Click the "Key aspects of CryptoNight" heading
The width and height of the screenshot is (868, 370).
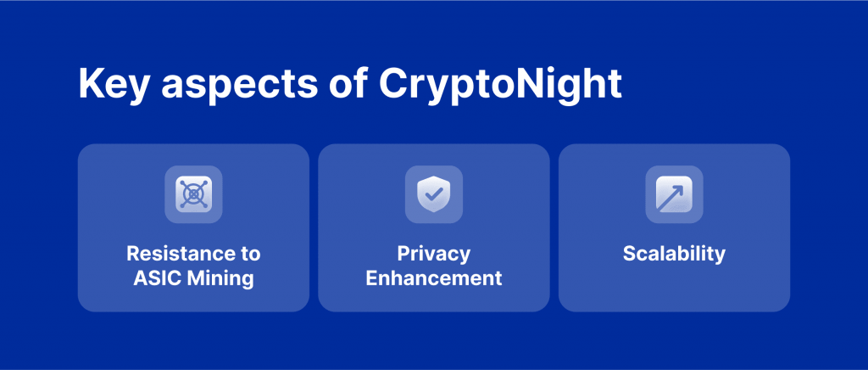pyautogui.click(x=350, y=84)
